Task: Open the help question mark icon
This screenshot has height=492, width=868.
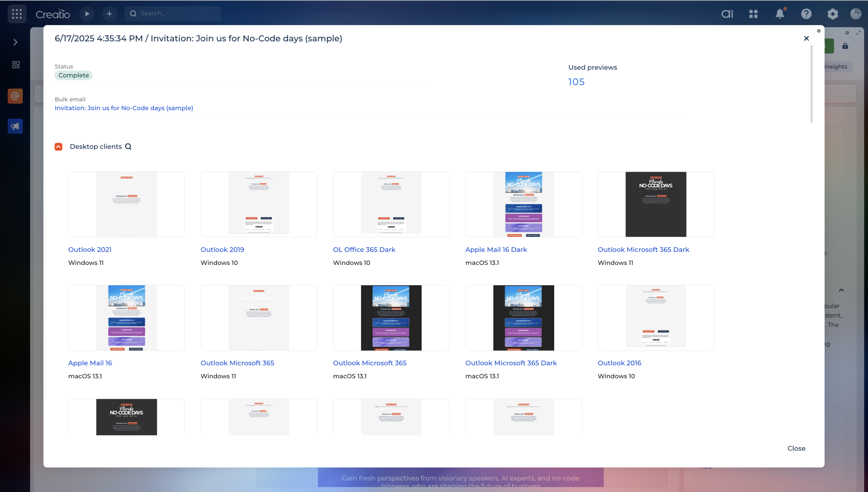Action: point(806,14)
